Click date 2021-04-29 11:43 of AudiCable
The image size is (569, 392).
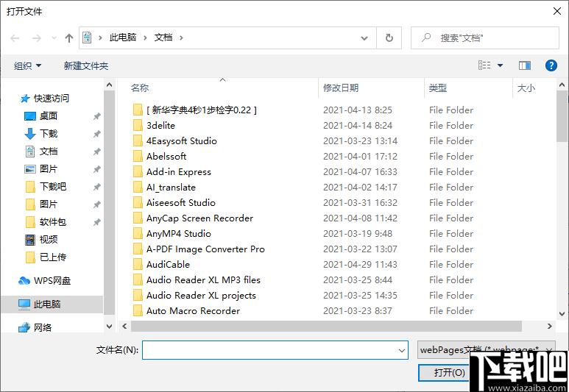pyautogui.click(x=360, y=265)
